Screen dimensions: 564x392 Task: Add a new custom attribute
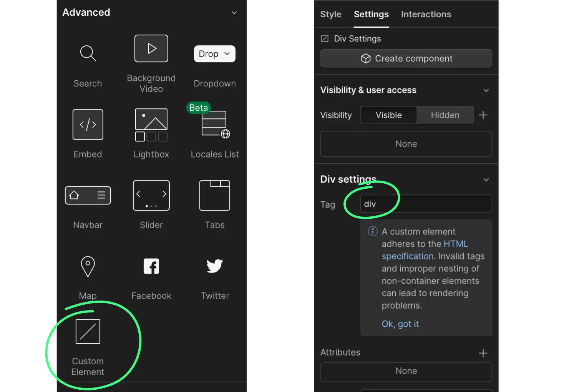coord(483,353)
